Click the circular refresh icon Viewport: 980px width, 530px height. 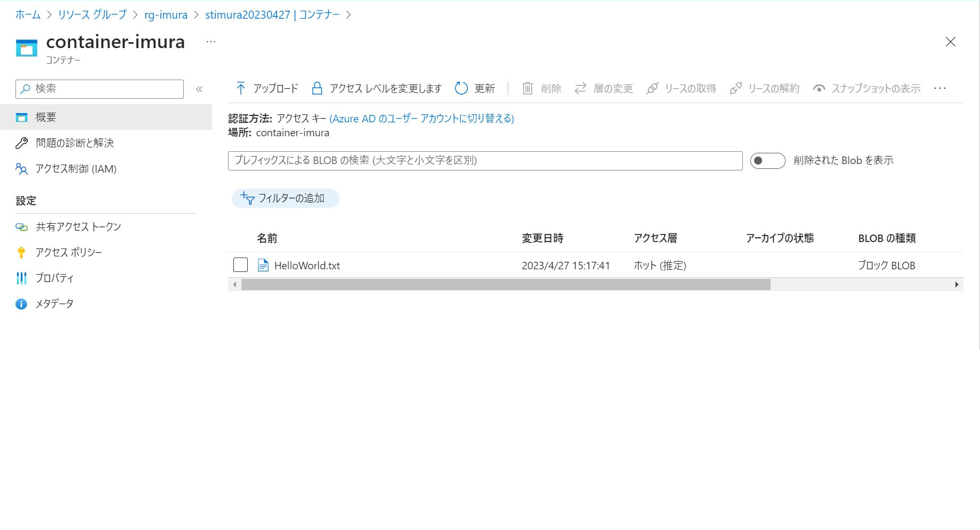[x=461, y=88]
